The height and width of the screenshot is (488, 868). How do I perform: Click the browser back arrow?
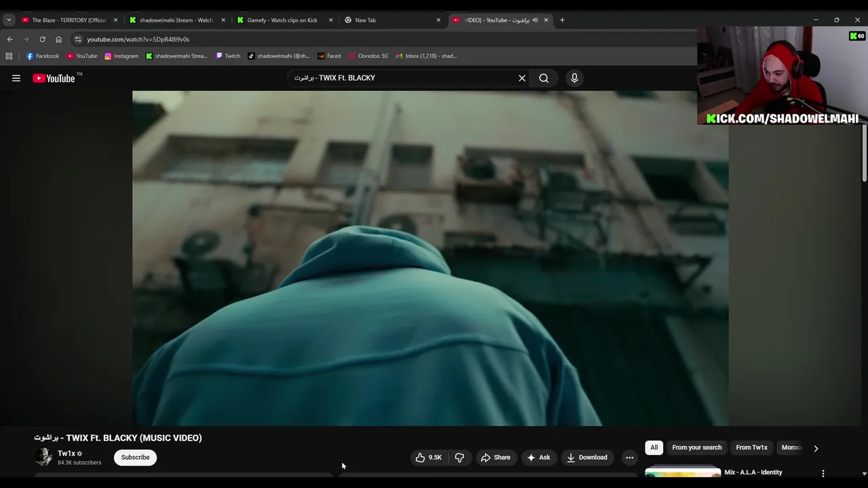[x=9, y=39]
